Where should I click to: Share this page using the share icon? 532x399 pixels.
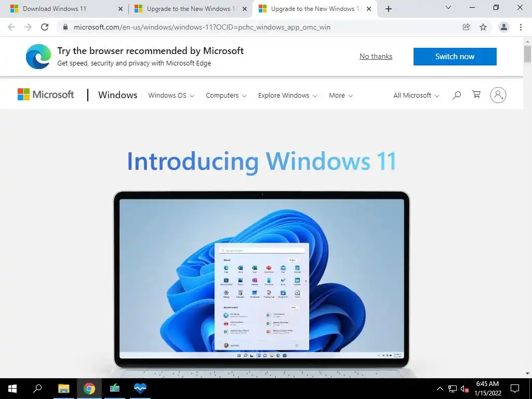tap(466, 27)
